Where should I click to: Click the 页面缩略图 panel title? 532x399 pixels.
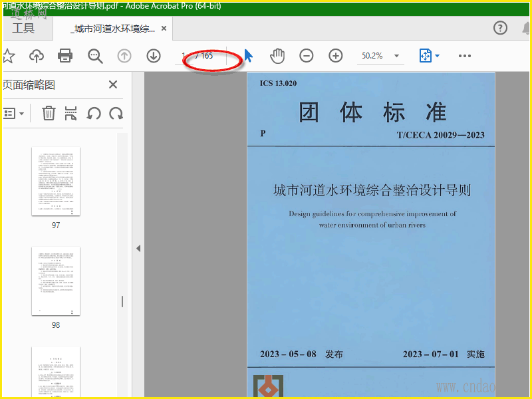(x=29, y=85)
